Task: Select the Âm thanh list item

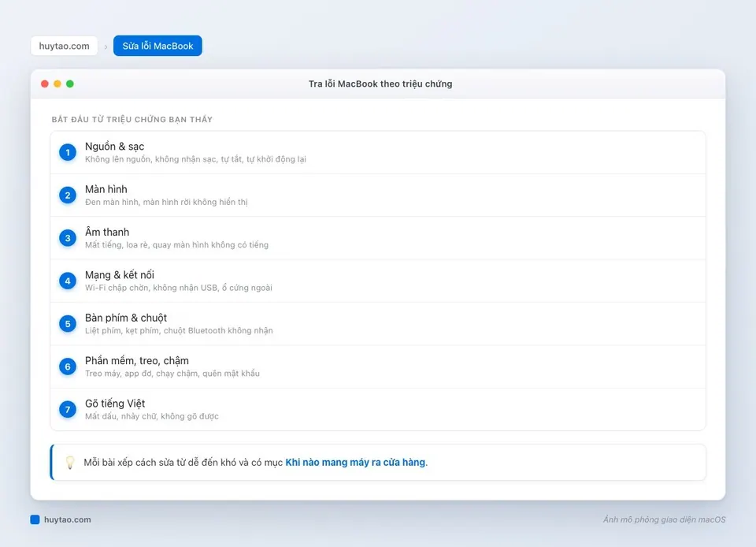Action: pyautogui.click(x=378, y=238)
